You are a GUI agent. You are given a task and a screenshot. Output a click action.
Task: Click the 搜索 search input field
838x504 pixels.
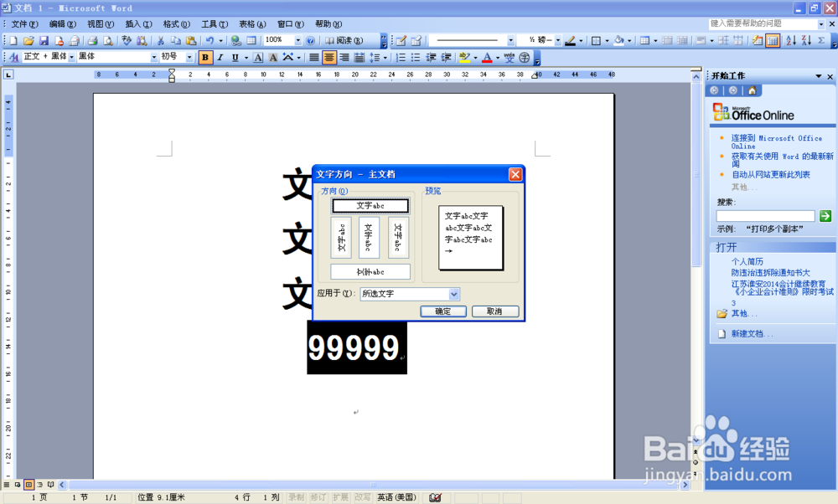(767, 216)
